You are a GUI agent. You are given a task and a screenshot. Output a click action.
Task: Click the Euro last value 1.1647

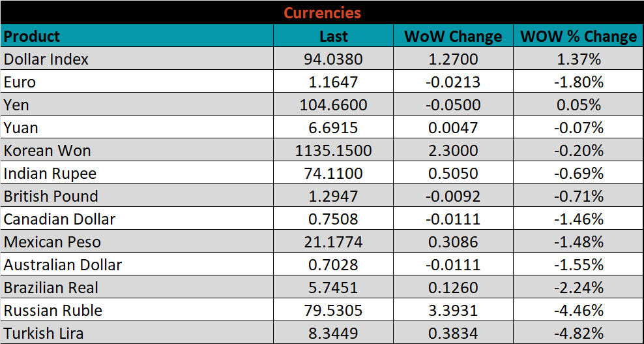click(x=333, y=82)
